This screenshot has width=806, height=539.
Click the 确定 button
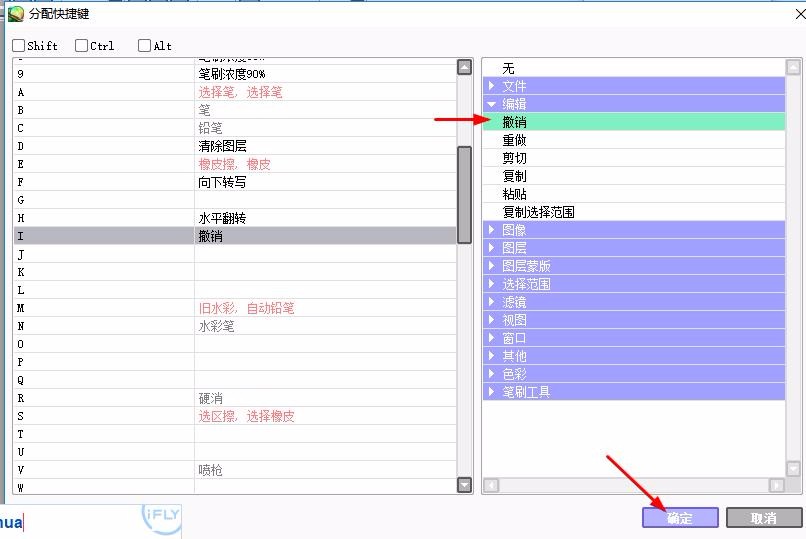point(680,517)
